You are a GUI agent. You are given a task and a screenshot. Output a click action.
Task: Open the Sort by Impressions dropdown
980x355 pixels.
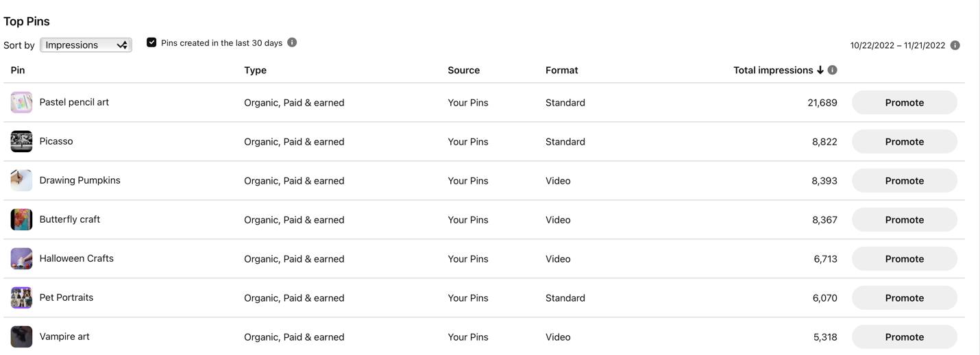tap(86, 45)
